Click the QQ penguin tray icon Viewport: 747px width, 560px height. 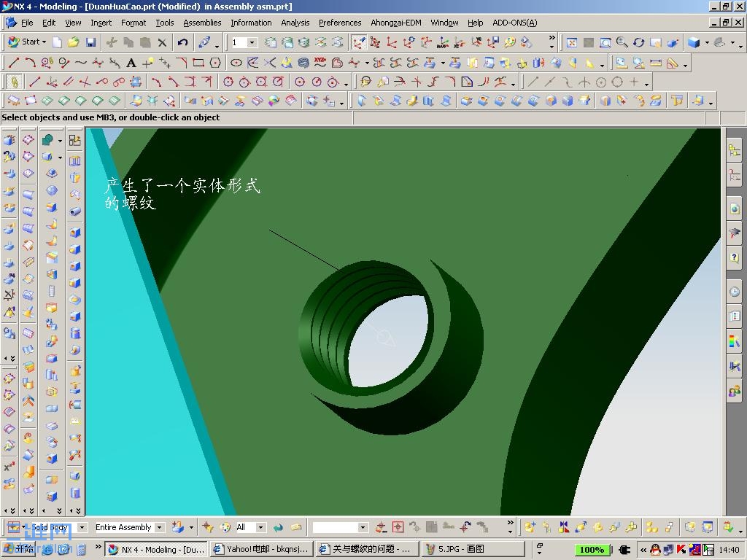[655, 550]
